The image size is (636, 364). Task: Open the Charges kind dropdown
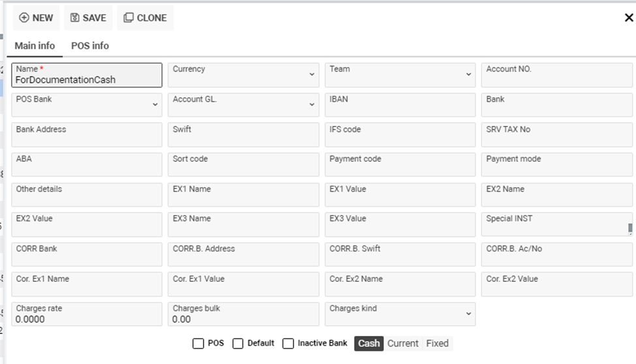[400, 314]
